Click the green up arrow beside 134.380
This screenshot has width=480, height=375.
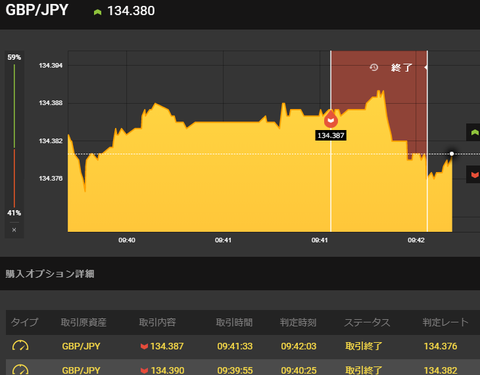coord(97,12)
